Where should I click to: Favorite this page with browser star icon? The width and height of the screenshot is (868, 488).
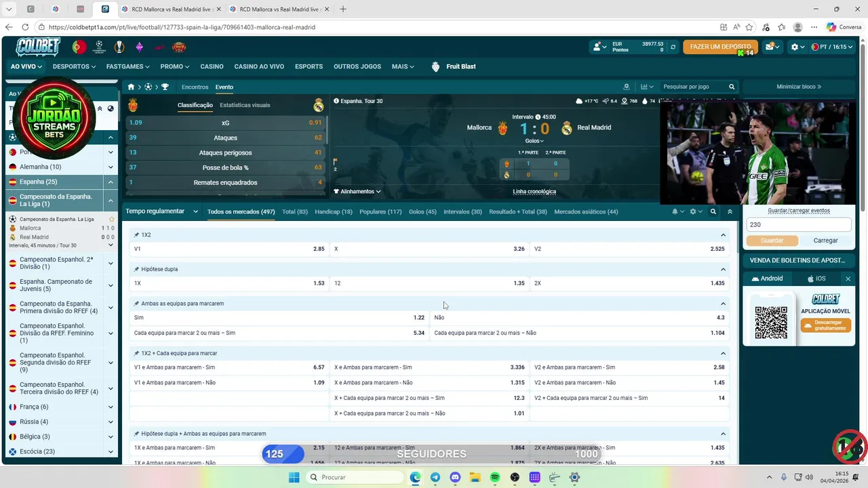point(749,27)
